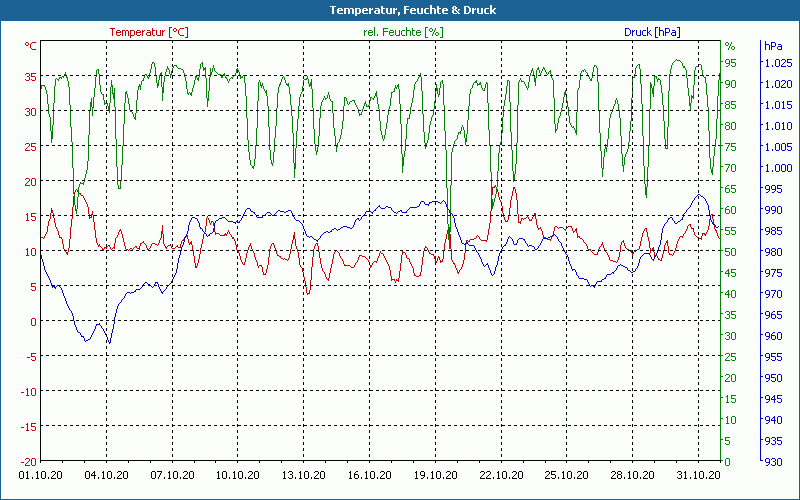The height and width of the screenshot is (500, 800).
Task: Click '-10' on the red temperature axis
Action: click(29, 392)
